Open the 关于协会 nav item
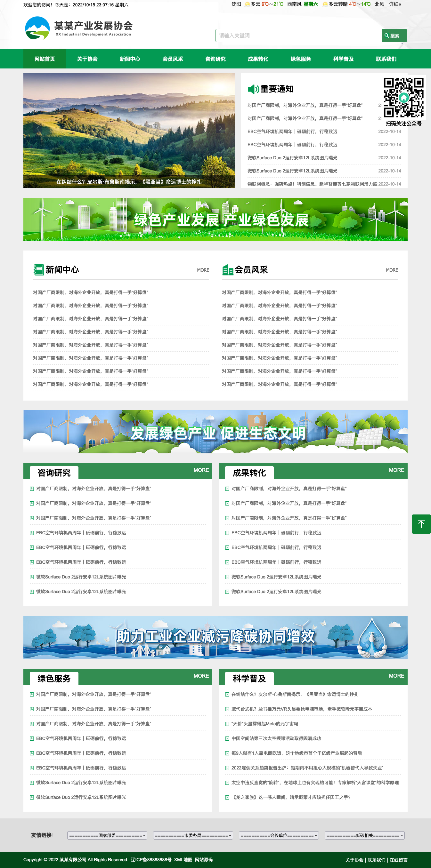Screen dimensions: 431x868 point(87,59)
